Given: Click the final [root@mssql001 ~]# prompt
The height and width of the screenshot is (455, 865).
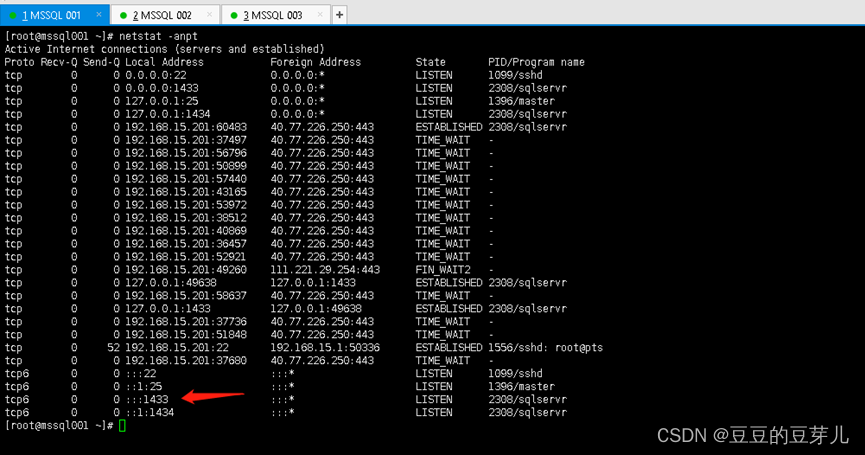Looking at the screenshot, I should pos(59,425).
